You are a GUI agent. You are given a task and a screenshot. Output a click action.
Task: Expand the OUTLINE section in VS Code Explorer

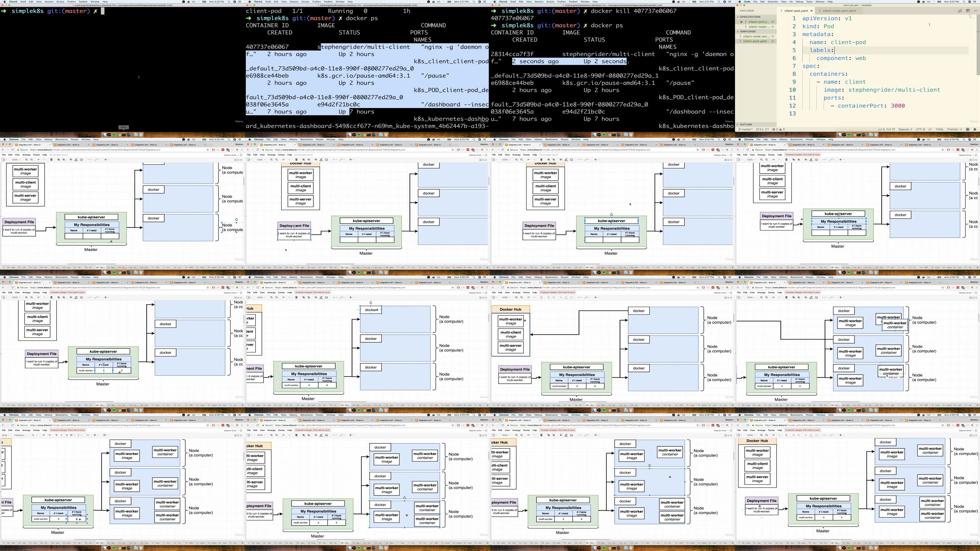coord(746,124)
